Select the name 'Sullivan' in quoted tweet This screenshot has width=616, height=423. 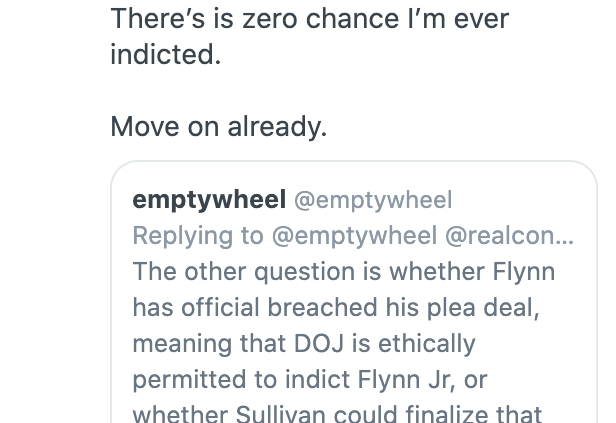pos(280,413)
